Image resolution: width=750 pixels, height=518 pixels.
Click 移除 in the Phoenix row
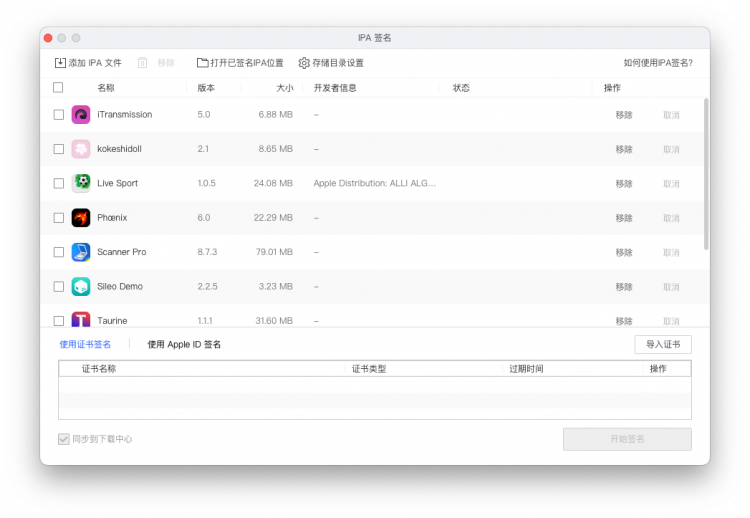624,218
